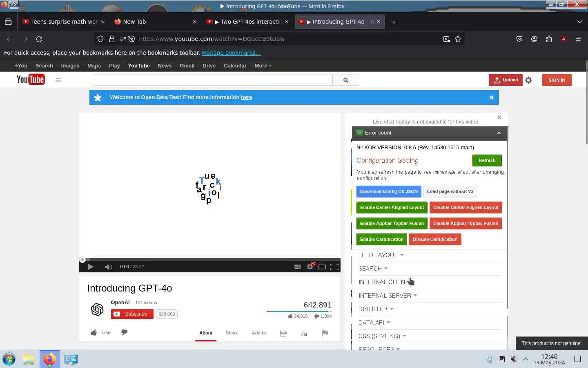Screen dimensions: 588x368
Task: Expand the CSS (STYLING) section
Action: (382, 336)
